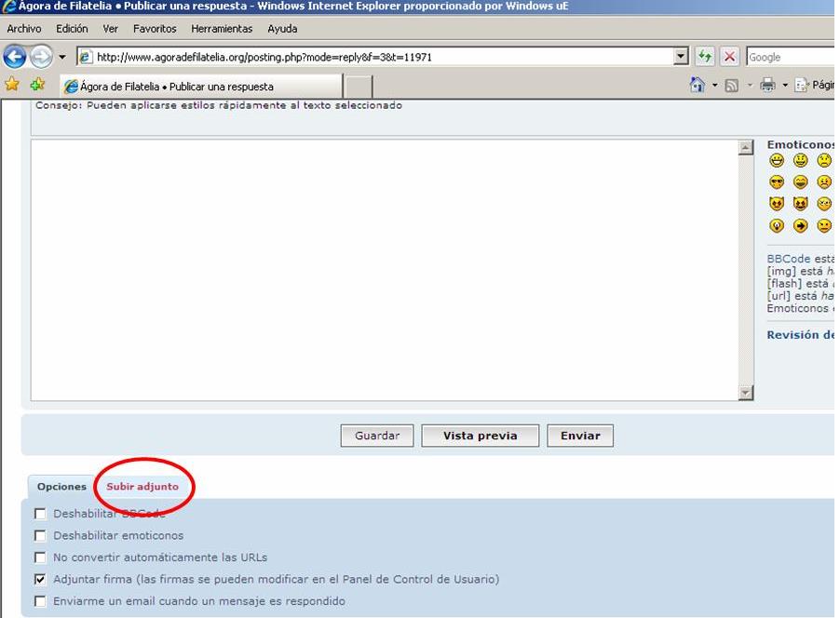Open the recent pages dropdown arrow
The image size is (840, 618).
tap(62, 57)
